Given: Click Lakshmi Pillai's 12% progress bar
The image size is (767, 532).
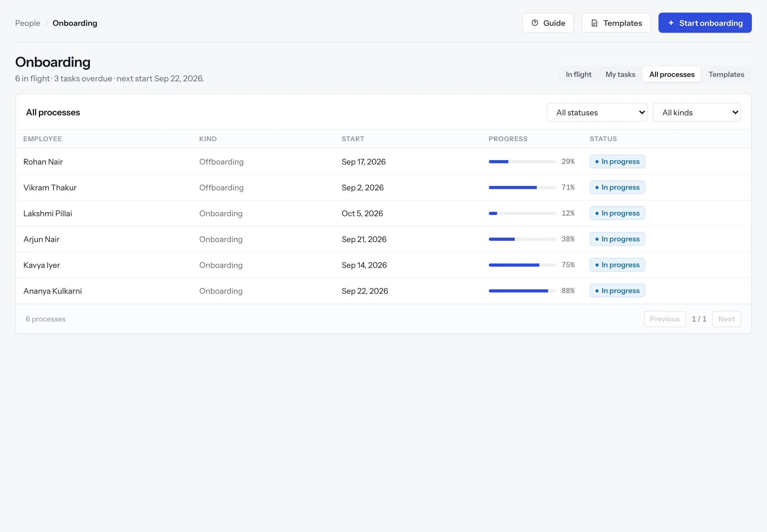Looking at the screenshot, I should pos(522,213).
